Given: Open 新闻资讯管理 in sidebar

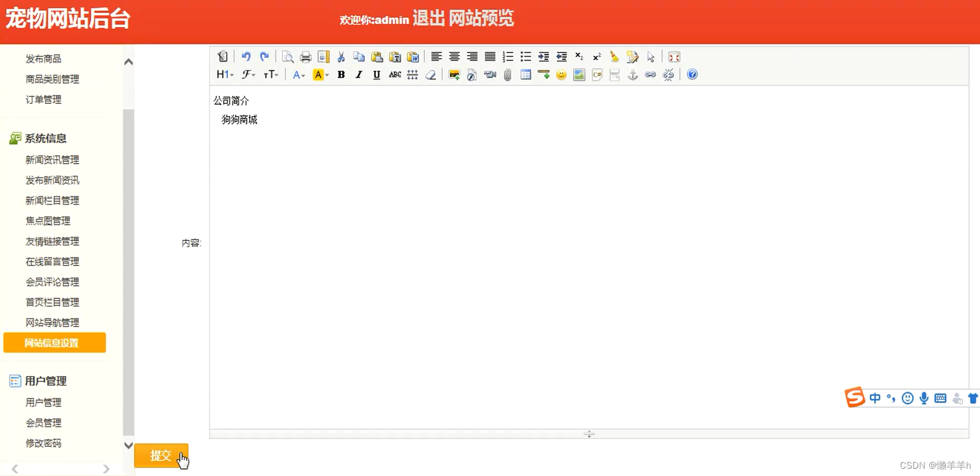Looking at the screenshot, I should coord(53,160).
